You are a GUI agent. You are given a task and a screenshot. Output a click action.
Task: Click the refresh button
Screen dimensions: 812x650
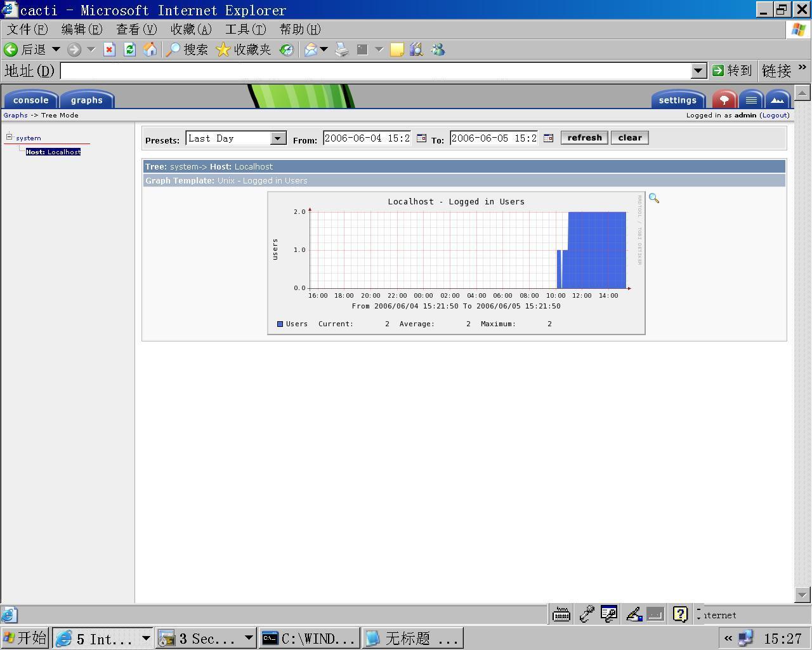coord(584,138)
